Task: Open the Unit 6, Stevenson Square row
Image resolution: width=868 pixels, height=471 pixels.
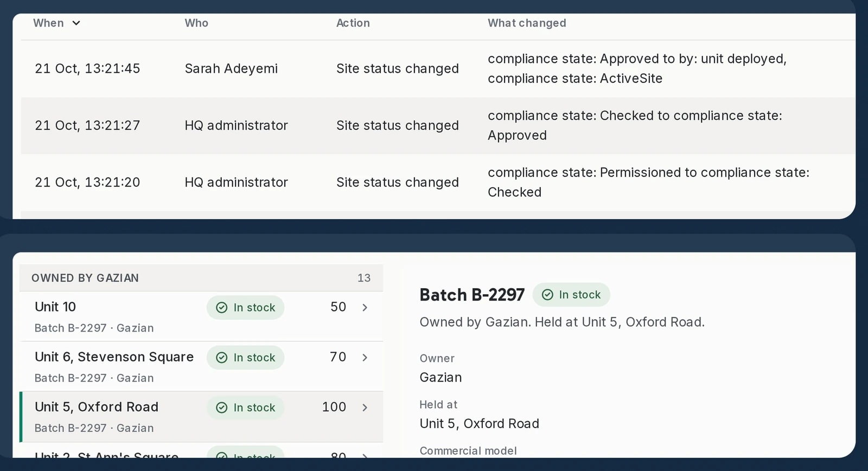Action: (x=201, y=366)
